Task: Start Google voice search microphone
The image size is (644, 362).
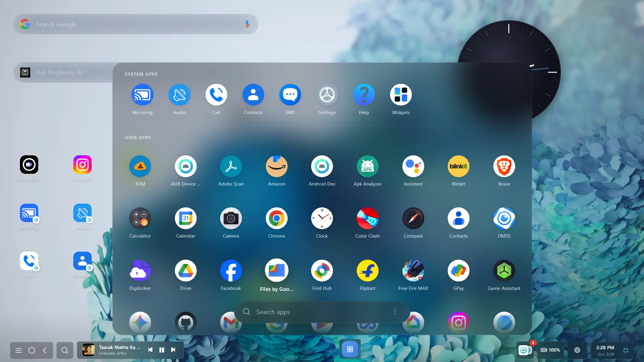Action: 247,24
